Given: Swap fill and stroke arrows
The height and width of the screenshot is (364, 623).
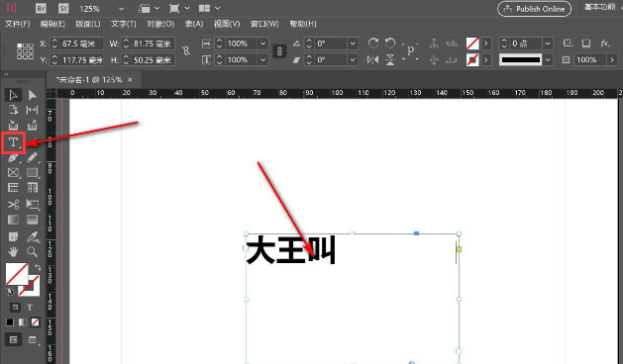Looking at the screenshot, I should 38,267.
